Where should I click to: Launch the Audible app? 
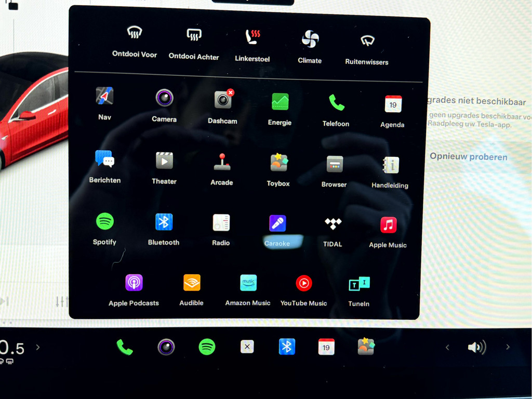tap(192, 283)
